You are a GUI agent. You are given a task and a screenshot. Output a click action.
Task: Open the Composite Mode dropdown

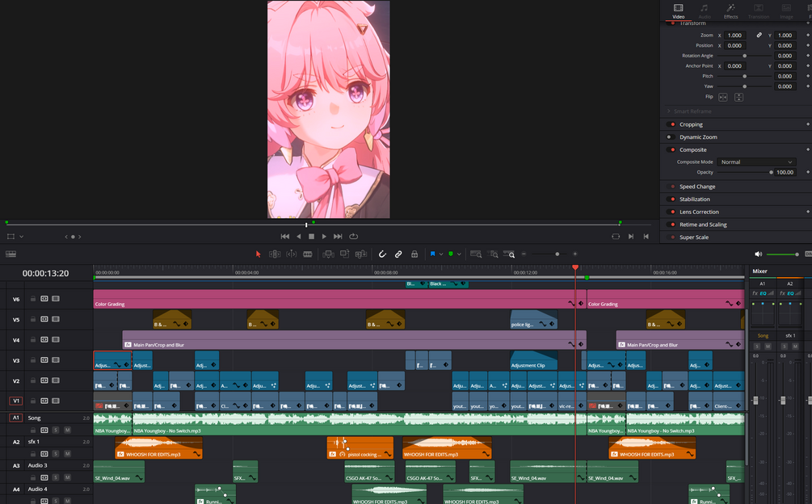point(755,162)
